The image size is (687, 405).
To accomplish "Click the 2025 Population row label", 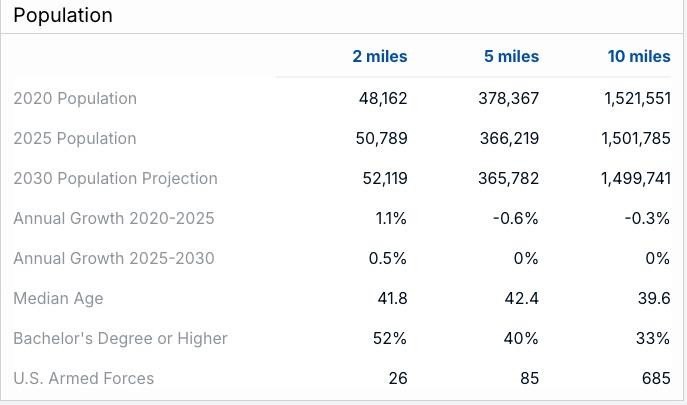I will [x=75, y=139].
